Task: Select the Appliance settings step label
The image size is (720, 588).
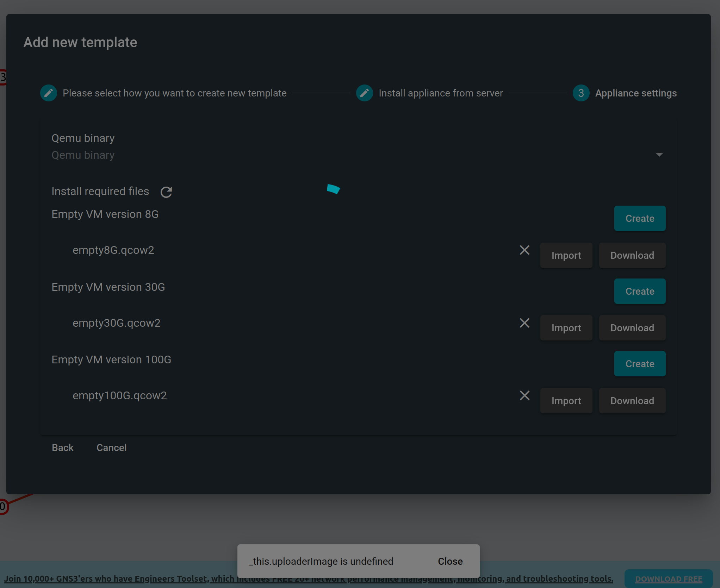Action: point(636,93)
